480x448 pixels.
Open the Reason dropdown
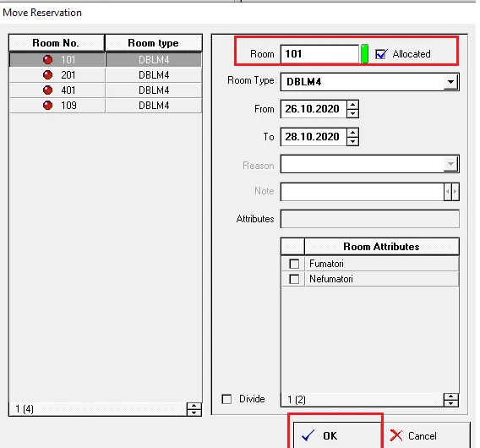pyautogui.click(x=450, y=164)
